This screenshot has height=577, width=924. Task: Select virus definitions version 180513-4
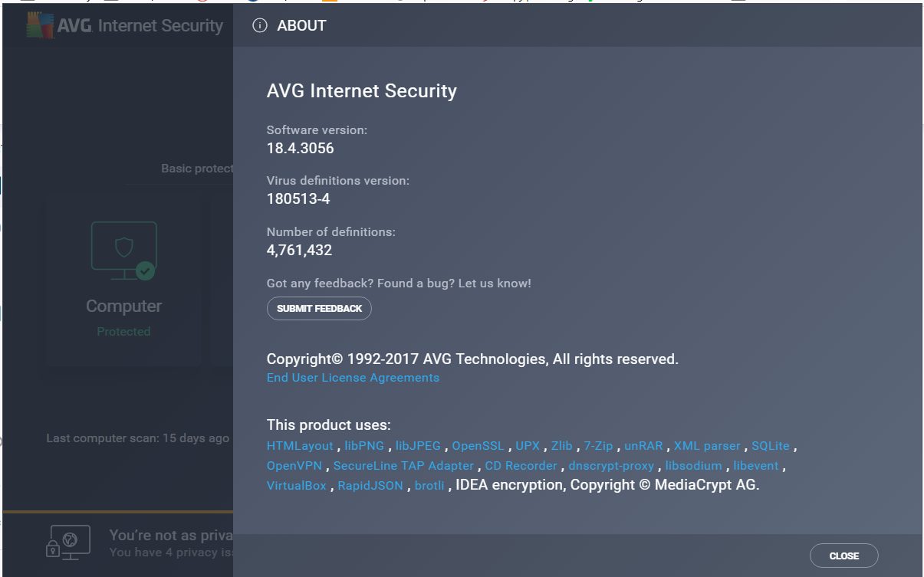point(298,199)
